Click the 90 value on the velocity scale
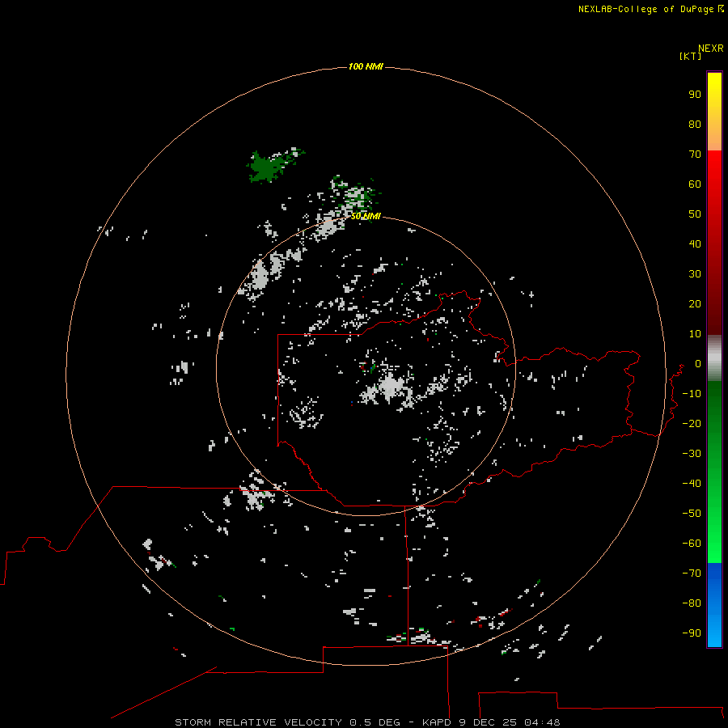Screen dimensions: 728x728 pos(695,95)
